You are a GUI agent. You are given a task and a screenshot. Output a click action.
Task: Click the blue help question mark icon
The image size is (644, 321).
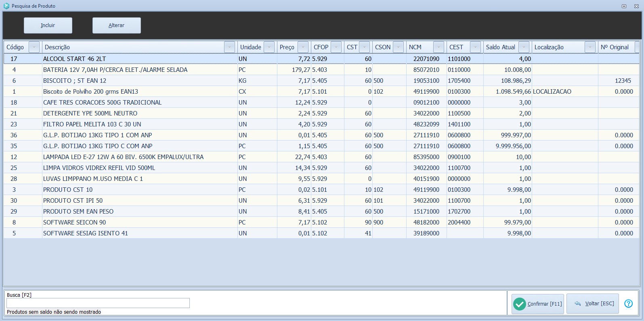pos(628,304)
